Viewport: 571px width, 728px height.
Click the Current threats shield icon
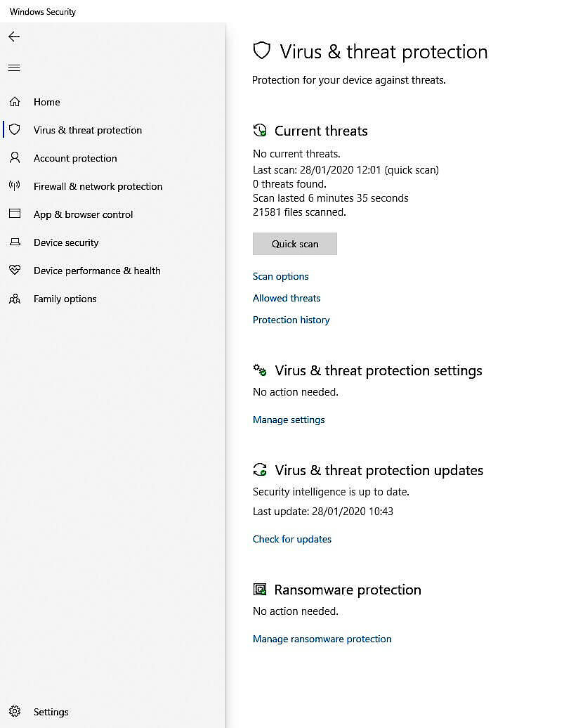click(260, 130)
